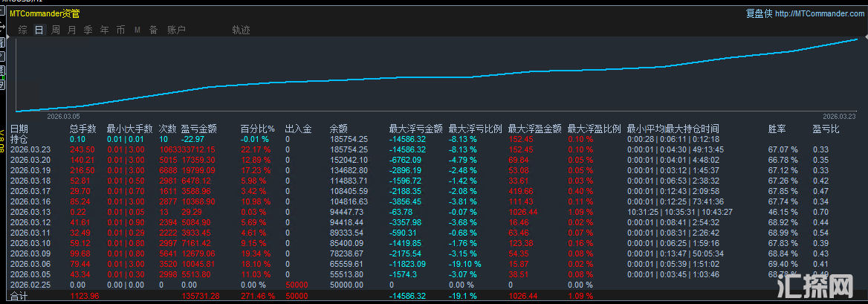Open the 轨迹 trajectory view

(241, 30)
